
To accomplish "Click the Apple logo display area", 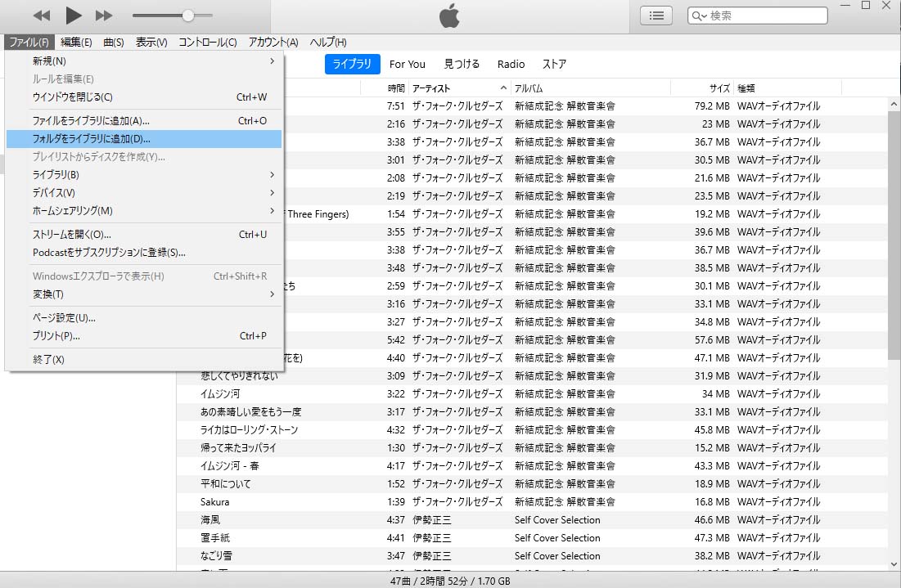I will click(449, 16).
